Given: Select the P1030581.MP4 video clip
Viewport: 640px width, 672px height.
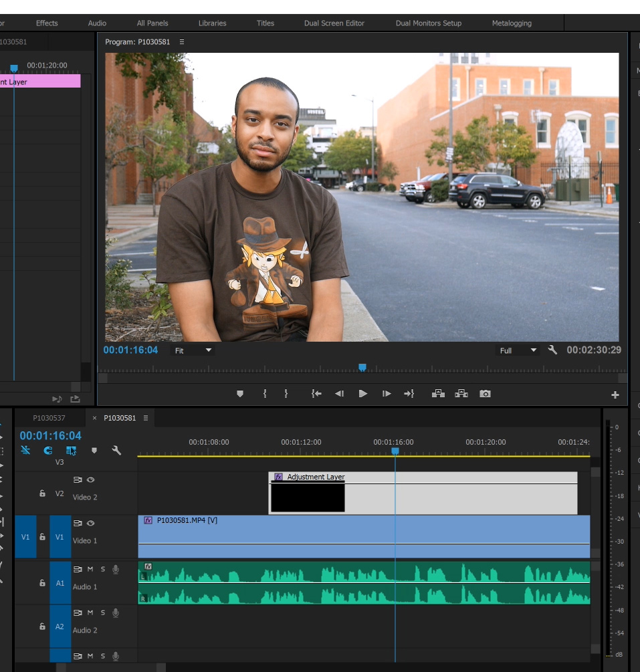Looking at the screenshot, I should pyautogui.click(x=364, y=536).
